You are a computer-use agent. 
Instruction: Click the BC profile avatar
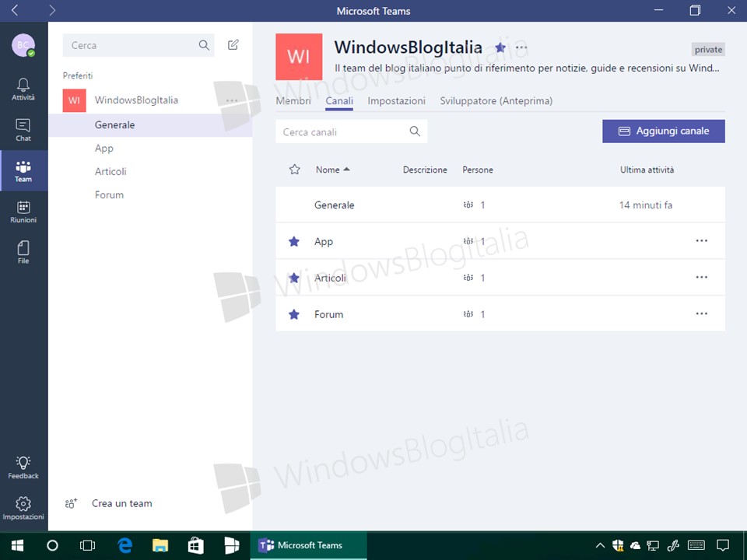click(23, 45)
